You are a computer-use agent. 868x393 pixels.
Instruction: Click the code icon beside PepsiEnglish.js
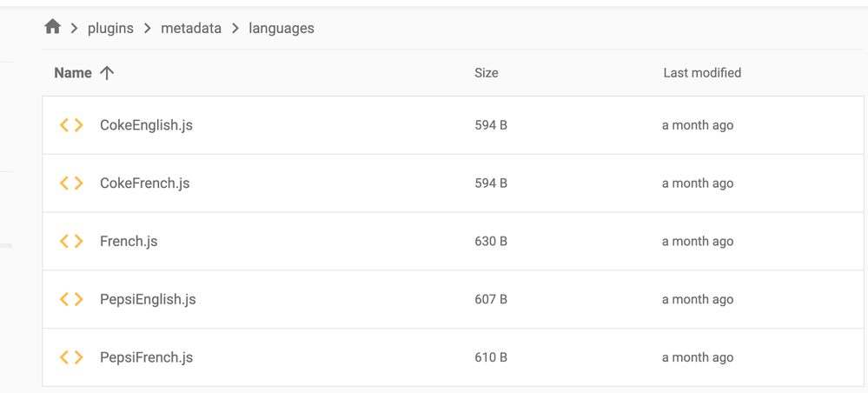point(71,299)
